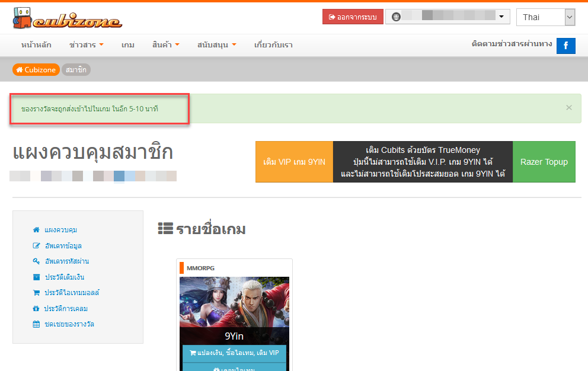Click the เติม Cubits ด้วยบัตร TrueMoney button

(423, 162)
